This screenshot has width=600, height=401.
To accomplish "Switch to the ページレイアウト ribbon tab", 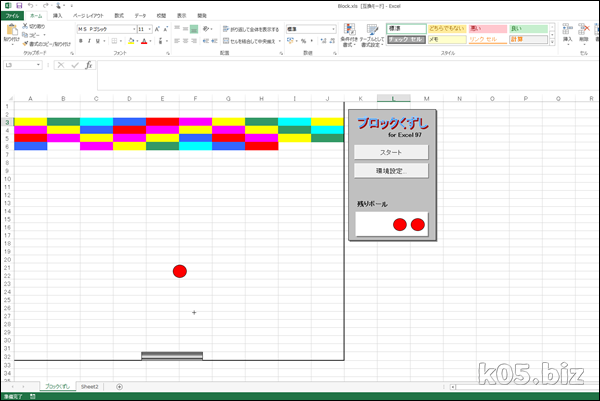I will 88,16.
